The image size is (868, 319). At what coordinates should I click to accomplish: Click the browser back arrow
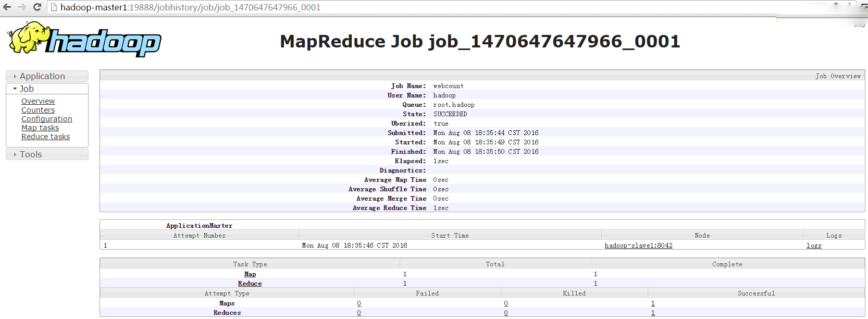click(x=7, y=7)
